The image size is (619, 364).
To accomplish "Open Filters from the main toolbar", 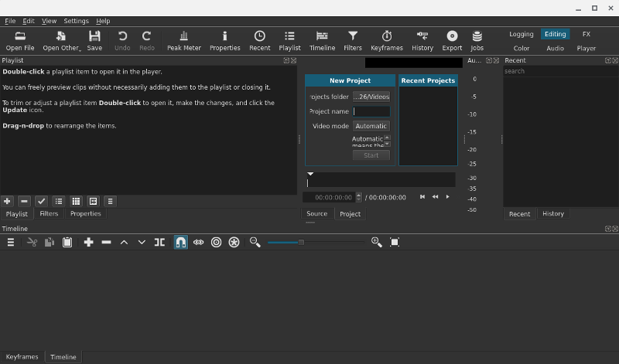I will 352,40.
